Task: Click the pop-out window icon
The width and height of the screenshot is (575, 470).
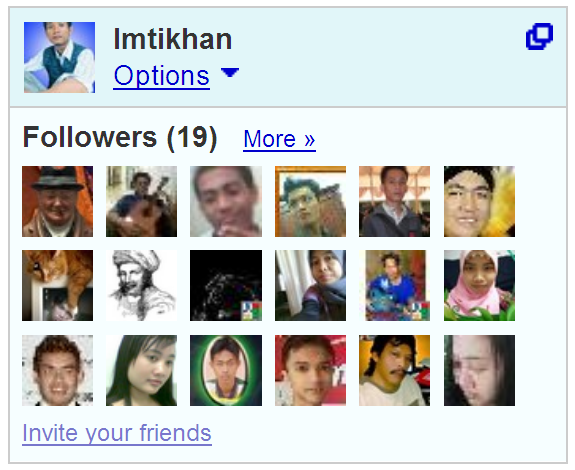Action: [x=539, y=36]
